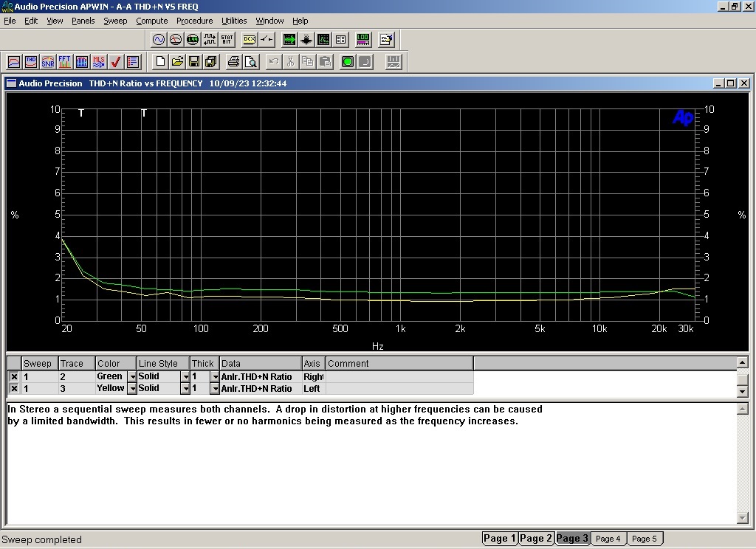This screenshot has height=549, width=756.
Task: Switch to Page 1 tab
Action: click(500, 539)
